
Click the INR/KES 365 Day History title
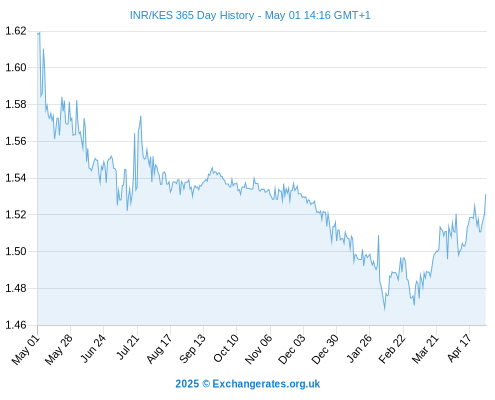pos(250,15)
